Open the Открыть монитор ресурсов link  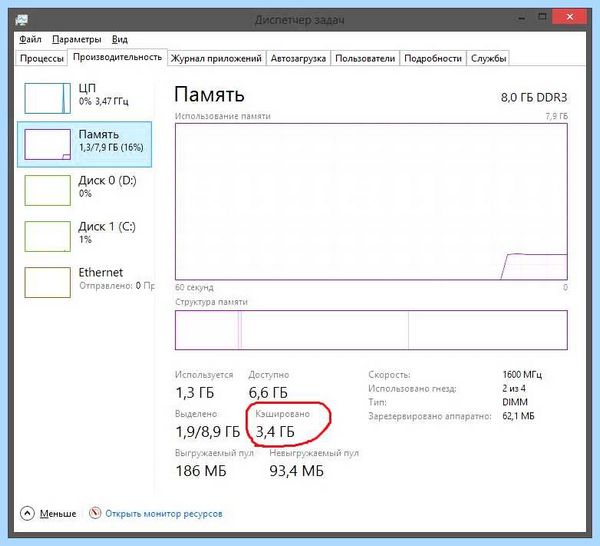(x=164, y=513)
